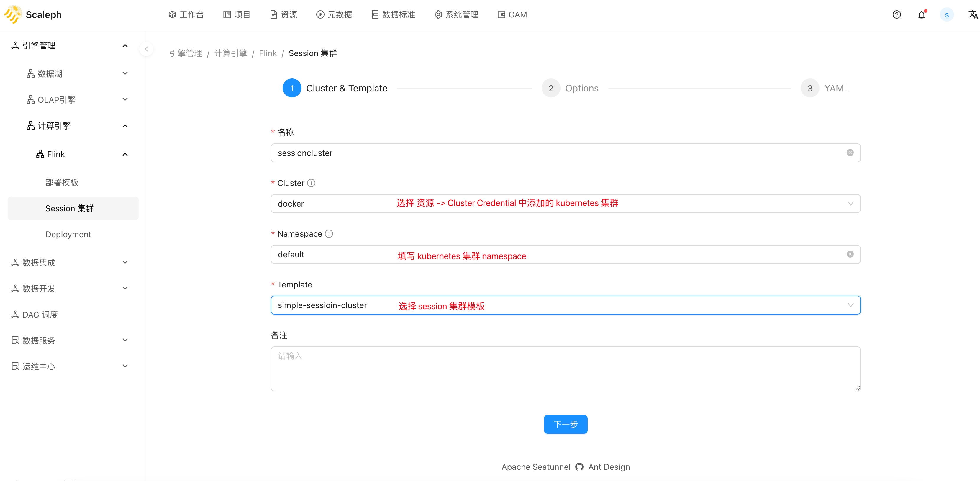Open the 项目 top menu

(237, 15)
